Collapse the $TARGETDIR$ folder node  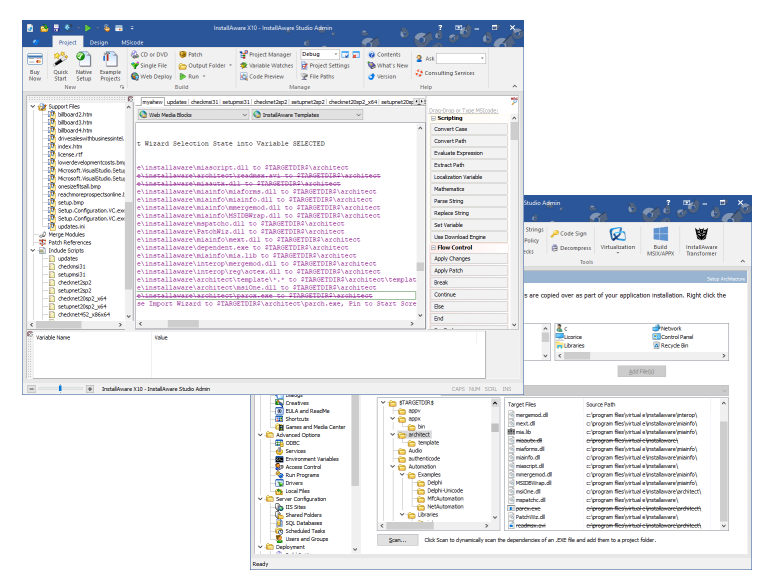click(383, 403)
